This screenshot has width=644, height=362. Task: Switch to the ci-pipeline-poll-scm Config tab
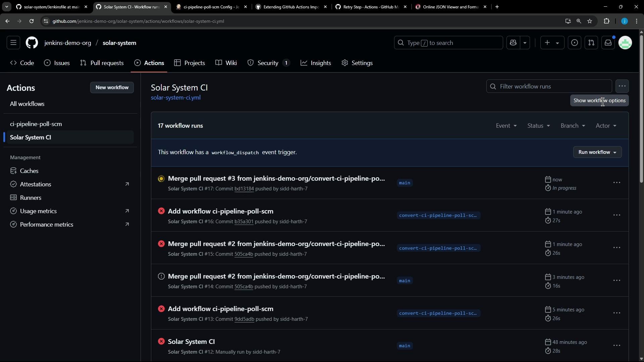pos(212,7)
